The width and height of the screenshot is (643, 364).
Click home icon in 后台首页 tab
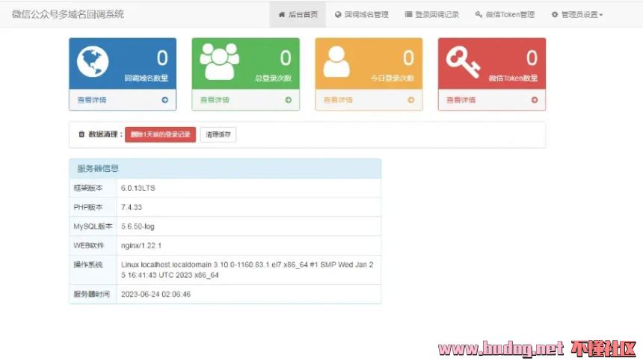282,14
